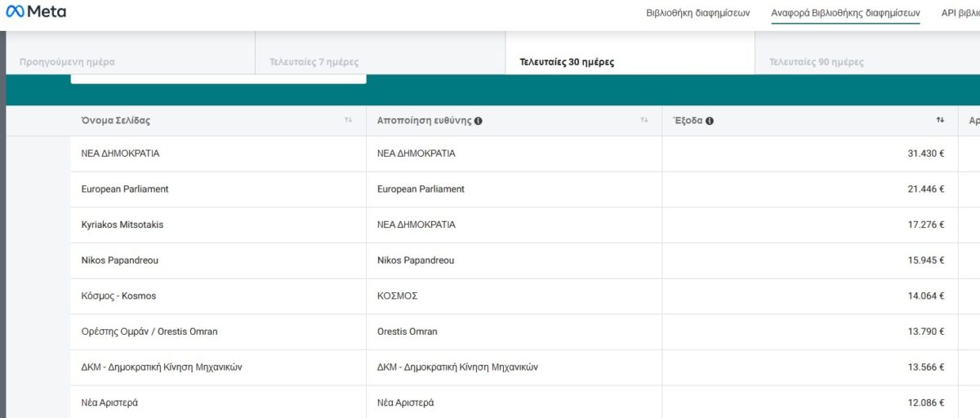
Task: Open Ορέστης Ομράν / Orestis Omran page
Action: (149, 331)
